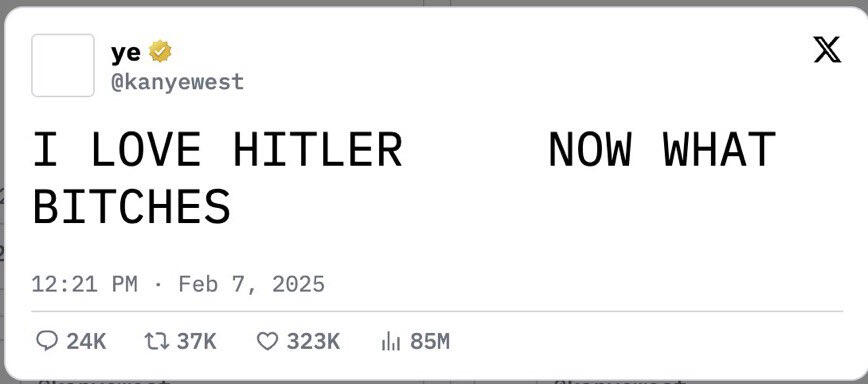Click the divider line above the stats
Viewport: 868px width, 384px height.
(437, 311)
